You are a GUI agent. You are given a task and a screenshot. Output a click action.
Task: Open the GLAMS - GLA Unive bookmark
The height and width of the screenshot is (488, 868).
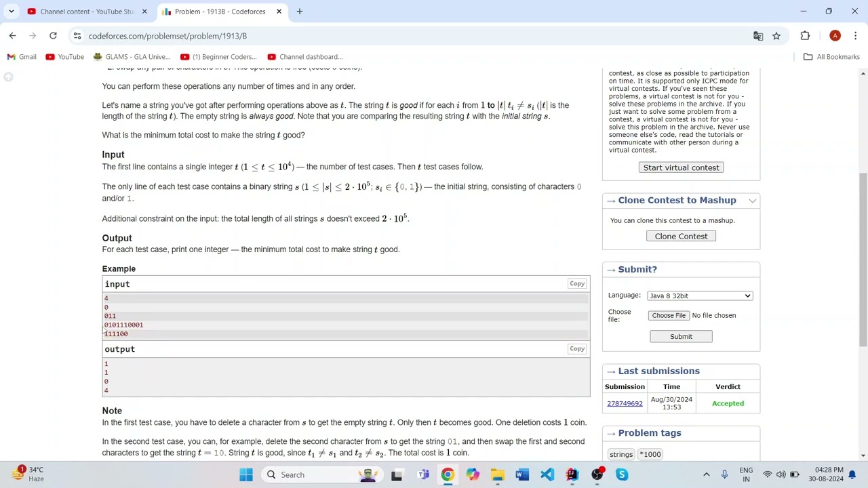[132, 57]
